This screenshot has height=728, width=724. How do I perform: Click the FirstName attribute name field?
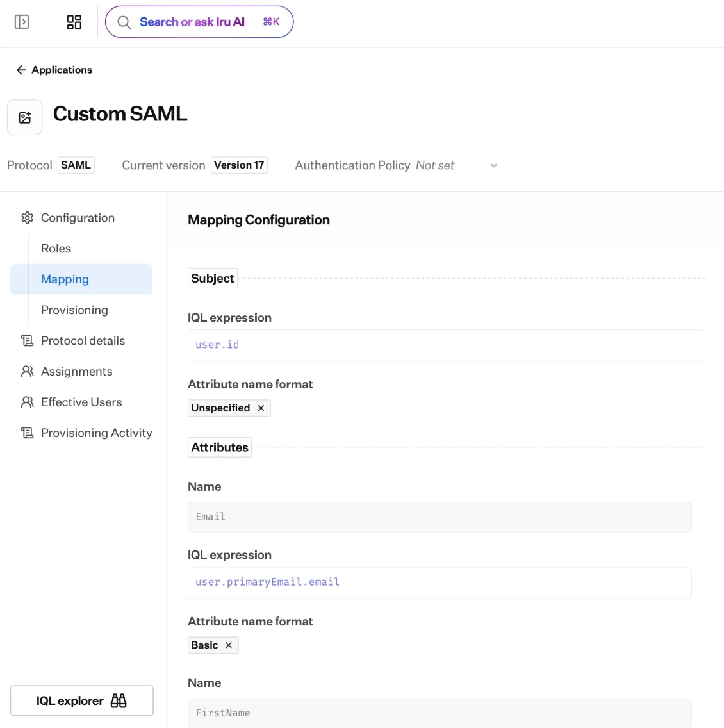point(440,713)
